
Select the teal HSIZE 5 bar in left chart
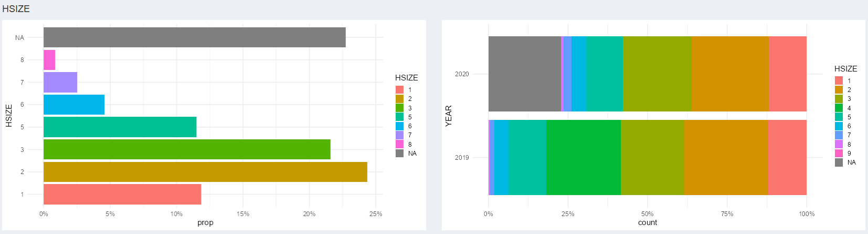120,127
